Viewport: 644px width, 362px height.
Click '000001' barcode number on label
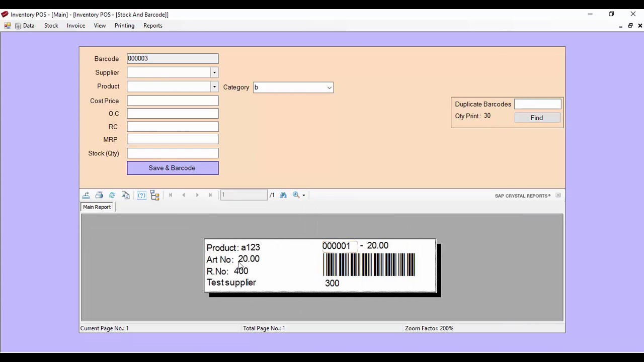pyautogui.click(x=336, y=246)
